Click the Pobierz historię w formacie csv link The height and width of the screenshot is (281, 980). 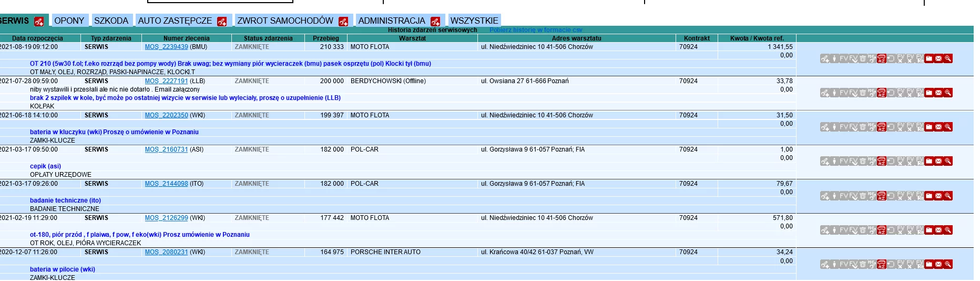pos(536,30)
